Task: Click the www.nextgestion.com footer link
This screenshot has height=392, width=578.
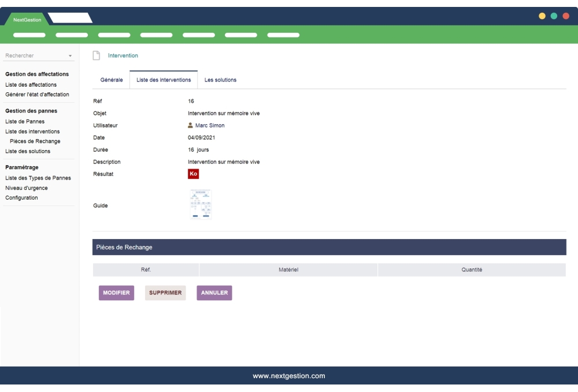Action: click(289, 375)
